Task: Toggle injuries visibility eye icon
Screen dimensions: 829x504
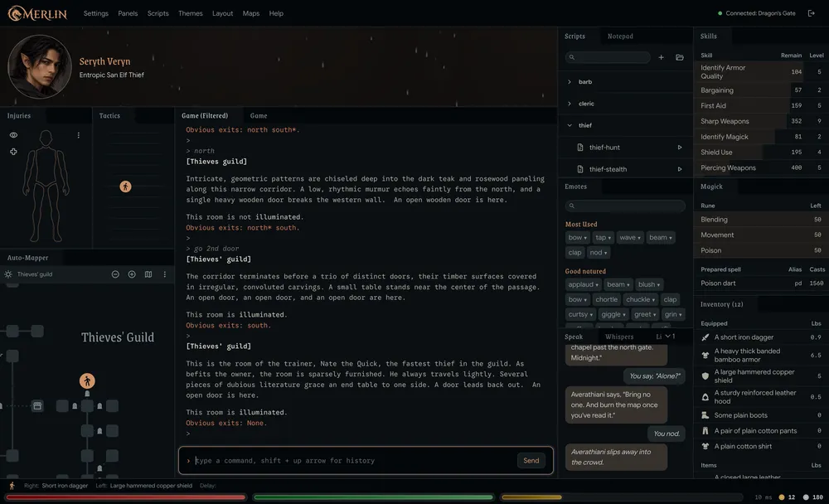Action: tap(13, 135)
